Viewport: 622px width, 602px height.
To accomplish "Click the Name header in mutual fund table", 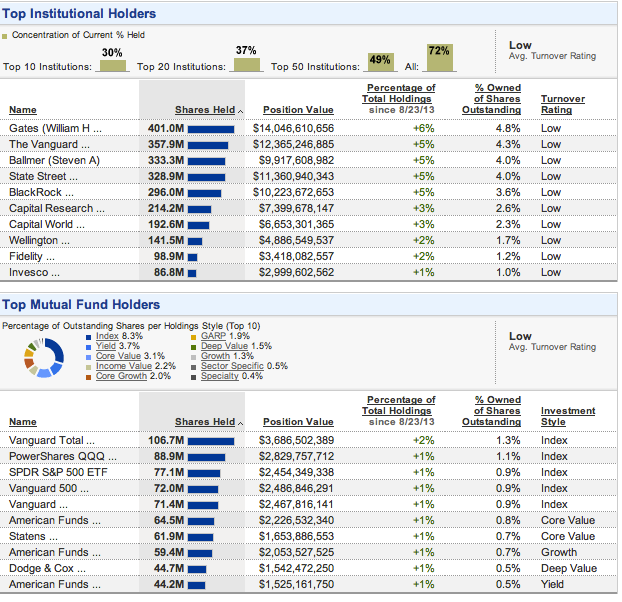I will pyautogui.click(x=23, y=422).
